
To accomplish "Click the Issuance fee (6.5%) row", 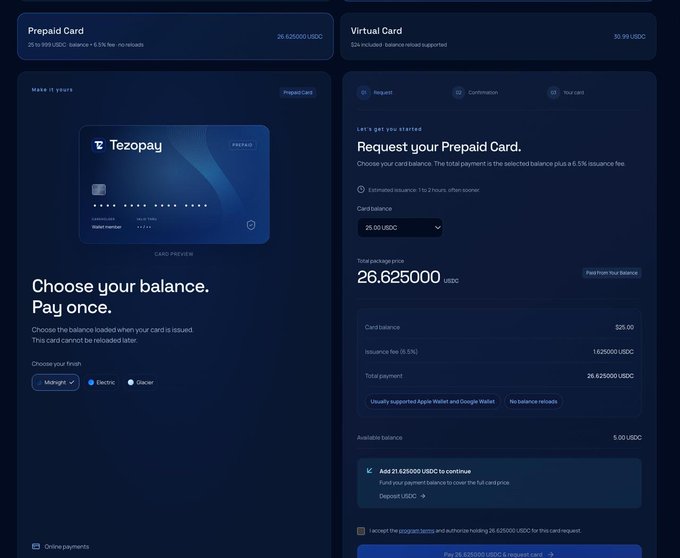I will click(499, 352).
